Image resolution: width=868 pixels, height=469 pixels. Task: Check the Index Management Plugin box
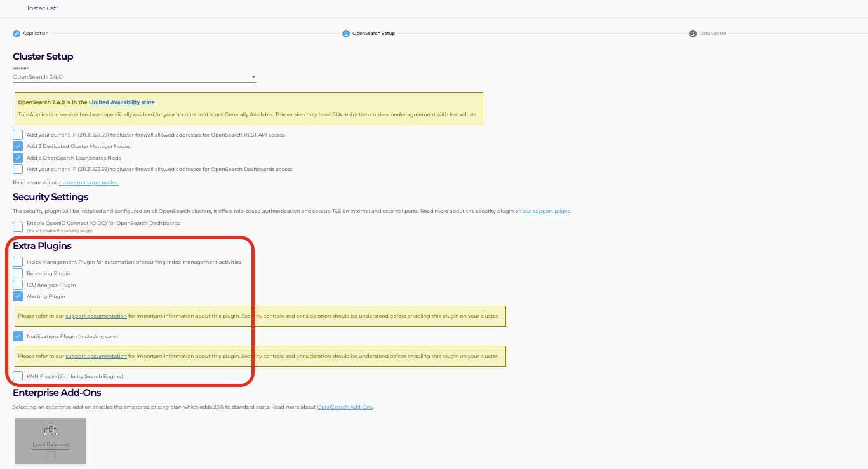[x=18, y=262]
